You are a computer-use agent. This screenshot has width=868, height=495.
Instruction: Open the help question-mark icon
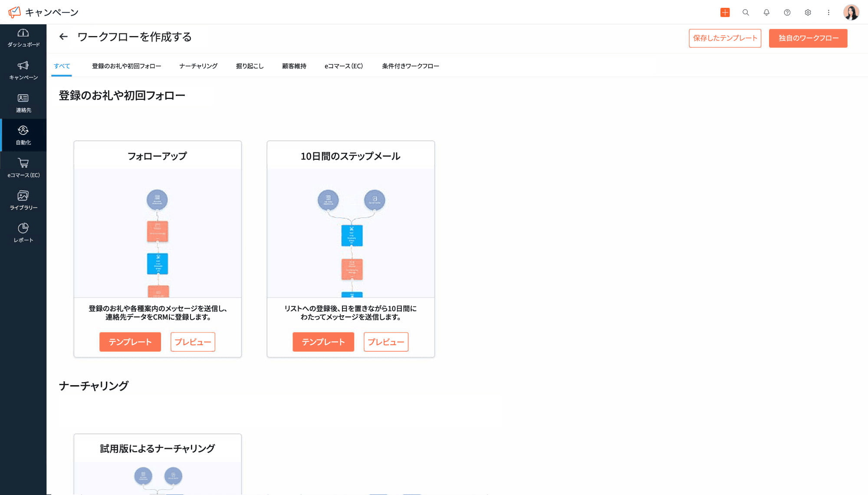[x=787, y=13]
